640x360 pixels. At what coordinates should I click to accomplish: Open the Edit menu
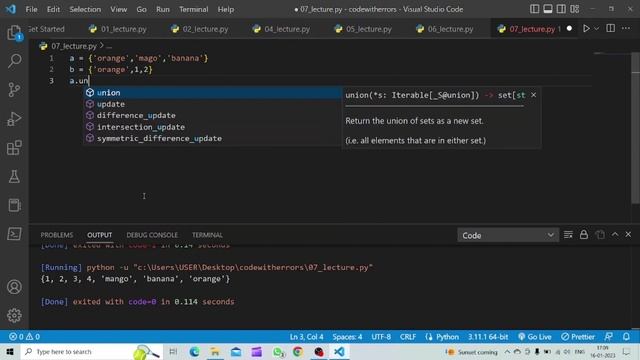click(53, 9)
